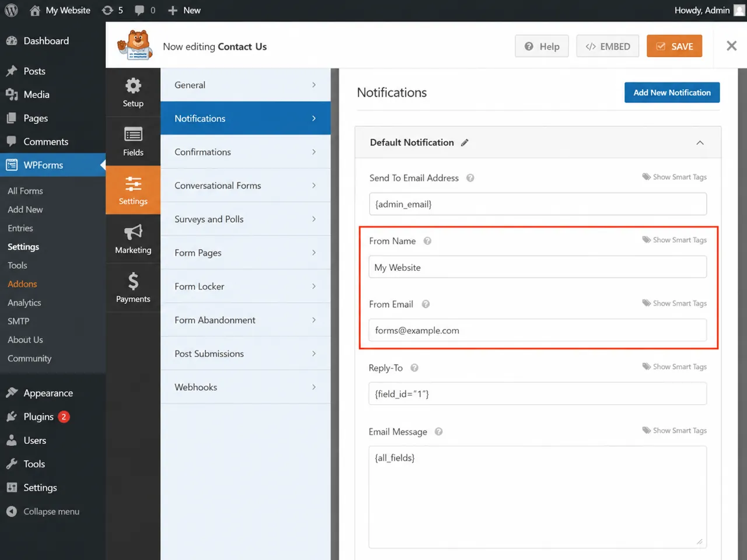Click the From Email input field

point(537,330)
